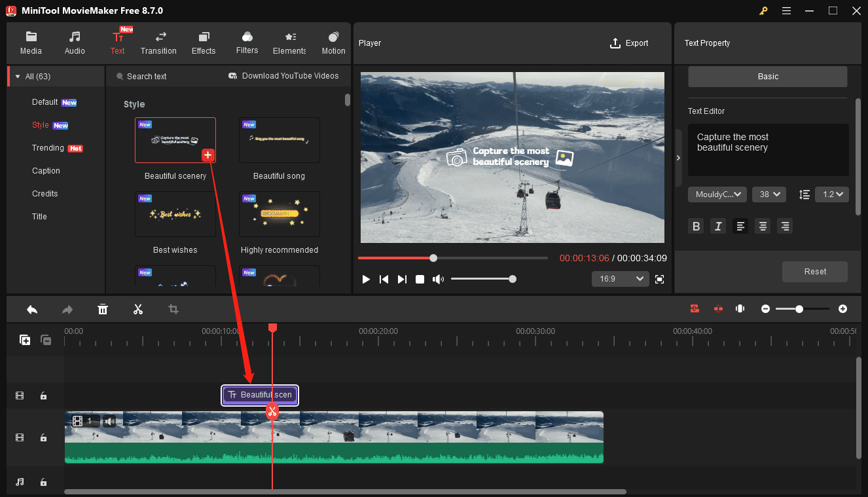
Task: Jump to previous frame
Action: coord(384,279)
